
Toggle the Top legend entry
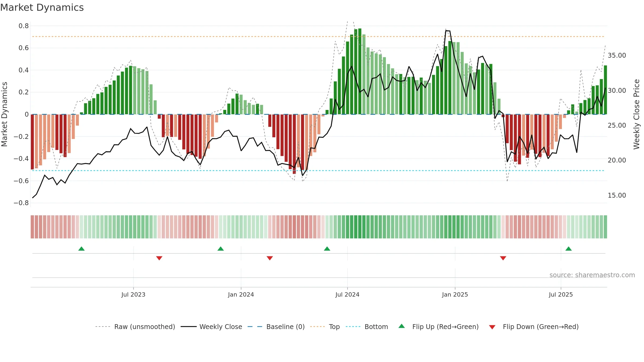[x=325, y=327]
